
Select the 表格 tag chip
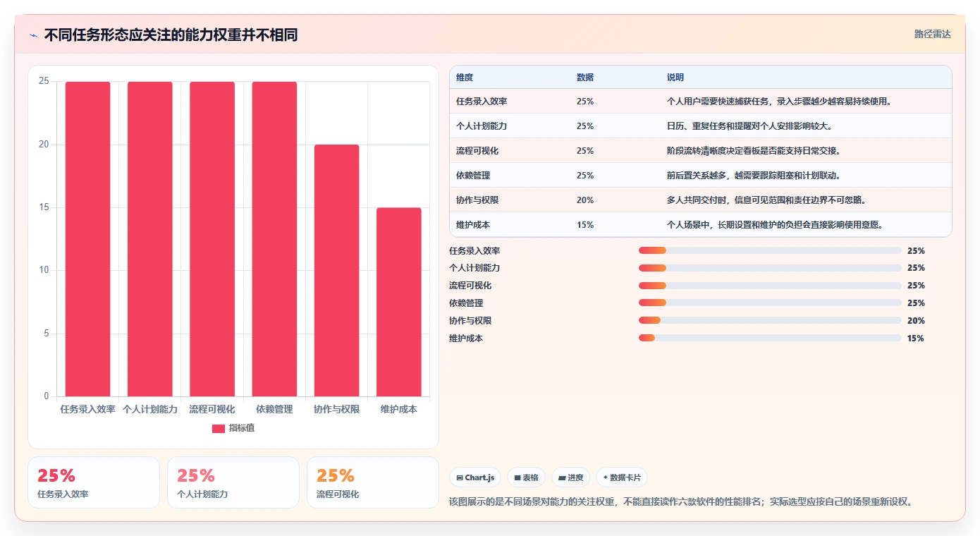pos(526,477)
